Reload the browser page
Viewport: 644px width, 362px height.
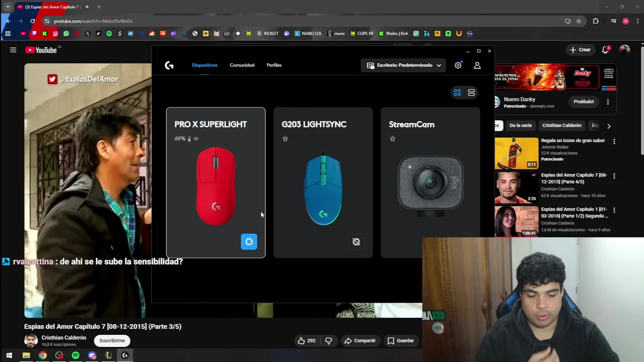point(33,21)
